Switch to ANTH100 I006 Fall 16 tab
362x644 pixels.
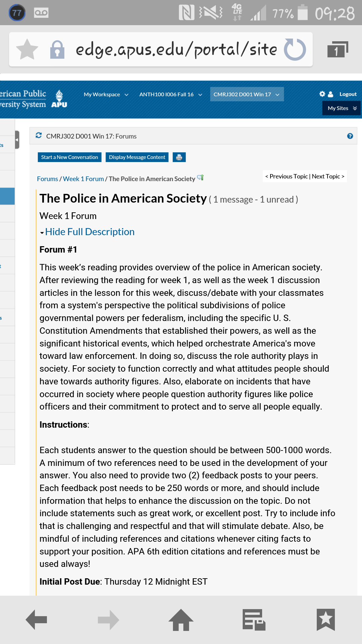171,94
